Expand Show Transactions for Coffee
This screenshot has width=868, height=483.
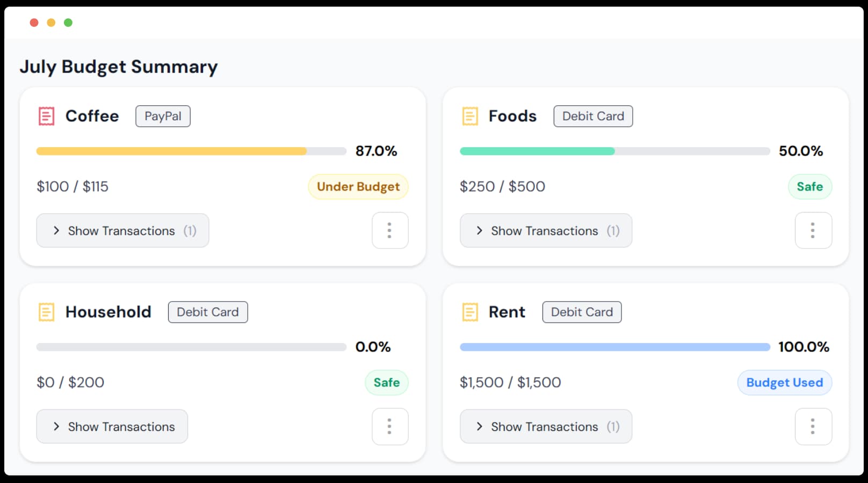[x=122, y=231]
